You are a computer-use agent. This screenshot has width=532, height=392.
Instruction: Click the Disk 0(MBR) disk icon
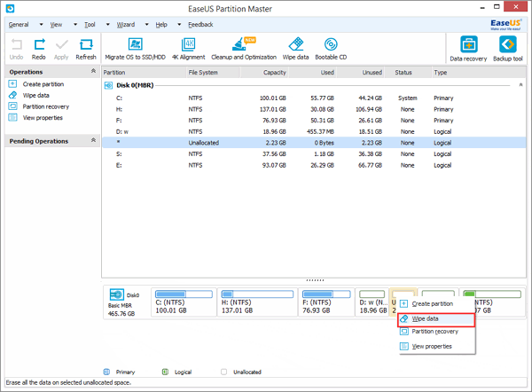[x=108, y=85]
